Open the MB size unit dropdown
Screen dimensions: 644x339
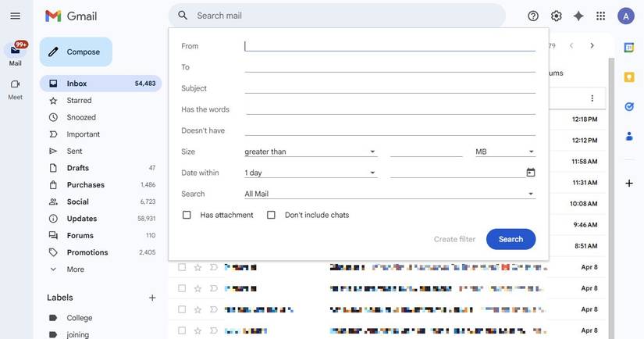point(505,152)
